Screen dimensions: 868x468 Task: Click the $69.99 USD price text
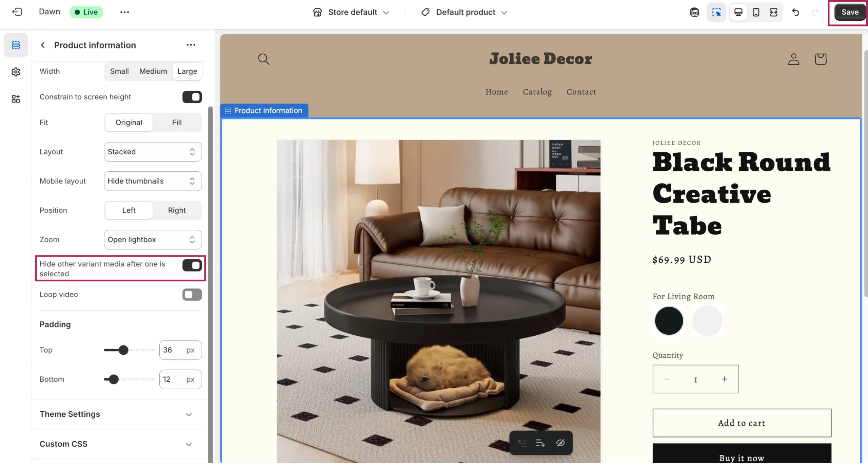pyautogui.click(x=682, y=260)
